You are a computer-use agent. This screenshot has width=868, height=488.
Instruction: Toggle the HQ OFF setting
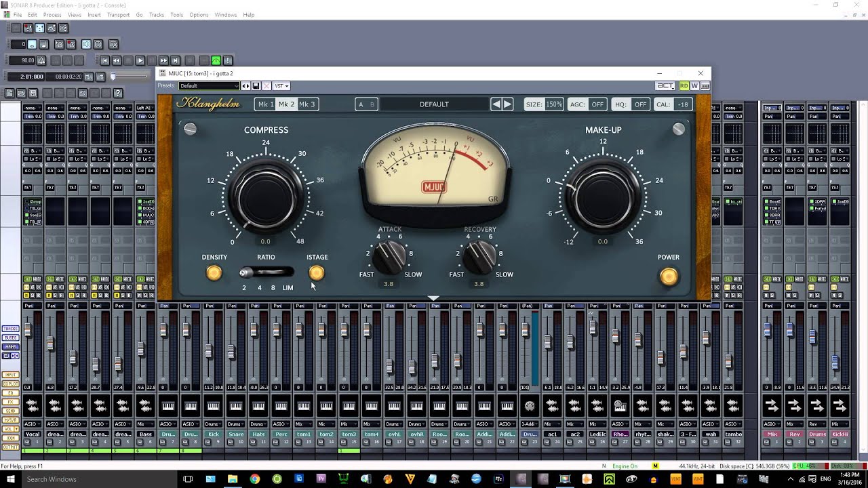click(x=631, y=104)
